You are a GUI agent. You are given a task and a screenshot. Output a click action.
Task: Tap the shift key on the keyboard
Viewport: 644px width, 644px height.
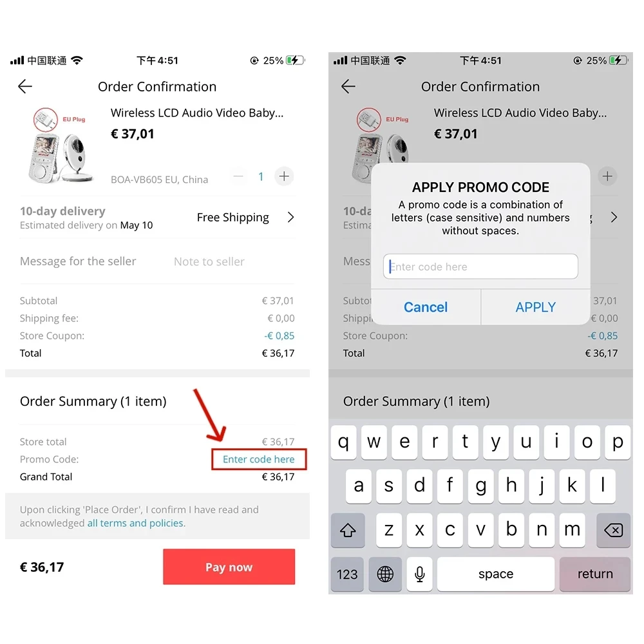(x=348, y=530)
